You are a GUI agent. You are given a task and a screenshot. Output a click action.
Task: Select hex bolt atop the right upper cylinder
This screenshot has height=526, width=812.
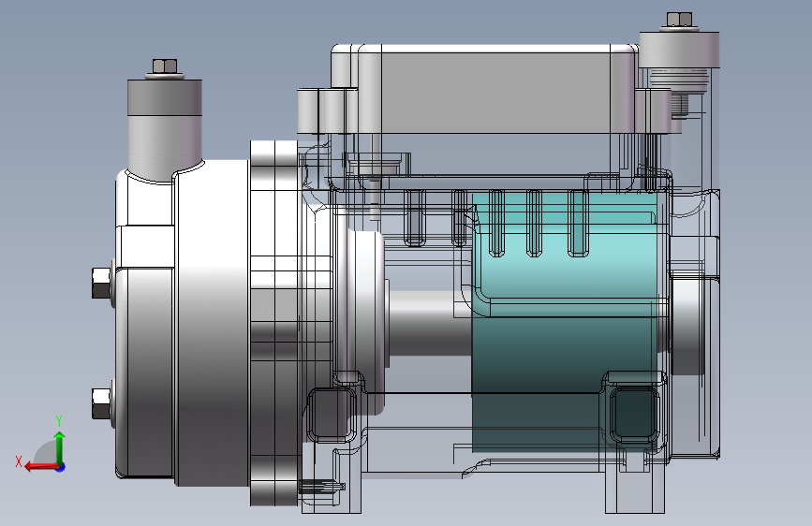(x=679, y=20)
